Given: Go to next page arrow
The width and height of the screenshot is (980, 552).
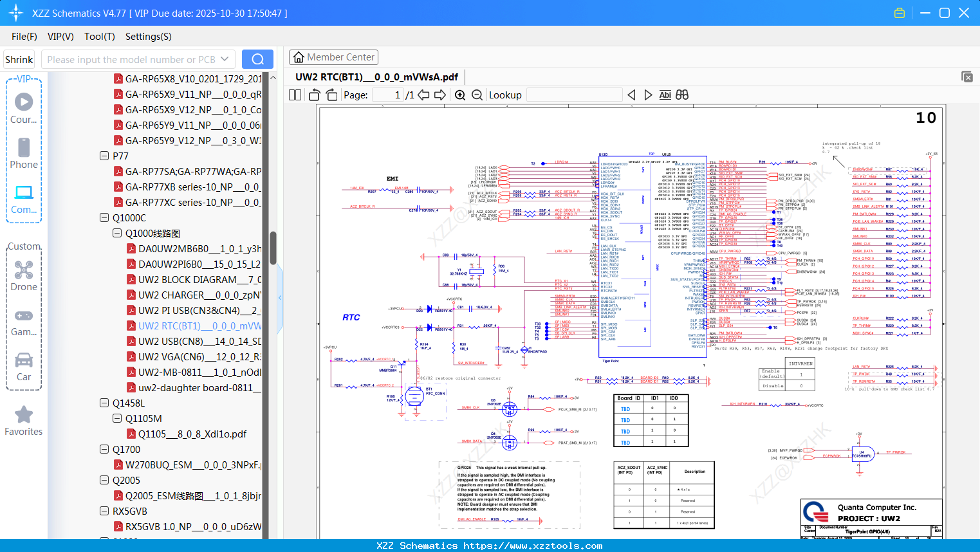Looking at the screenshot, I should 440,95.
